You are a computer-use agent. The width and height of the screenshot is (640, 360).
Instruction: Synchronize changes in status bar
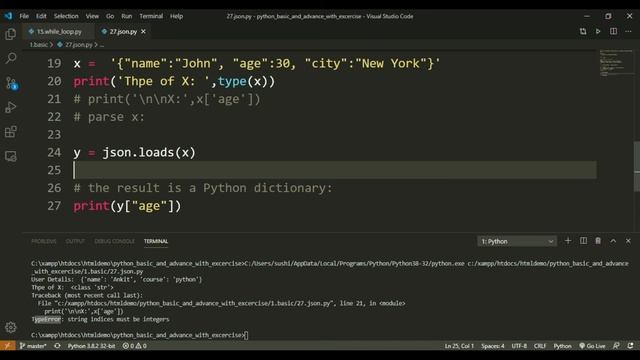tap(57, 346)
